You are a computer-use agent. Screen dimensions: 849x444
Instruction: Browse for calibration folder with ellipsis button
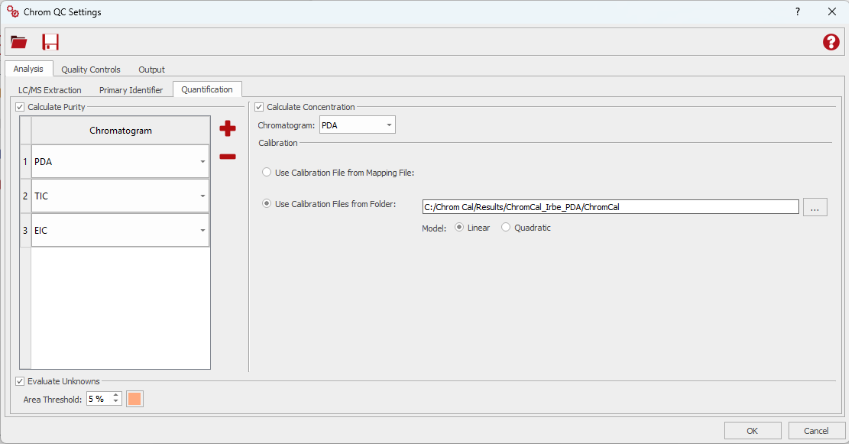click(x=815, y=207)
